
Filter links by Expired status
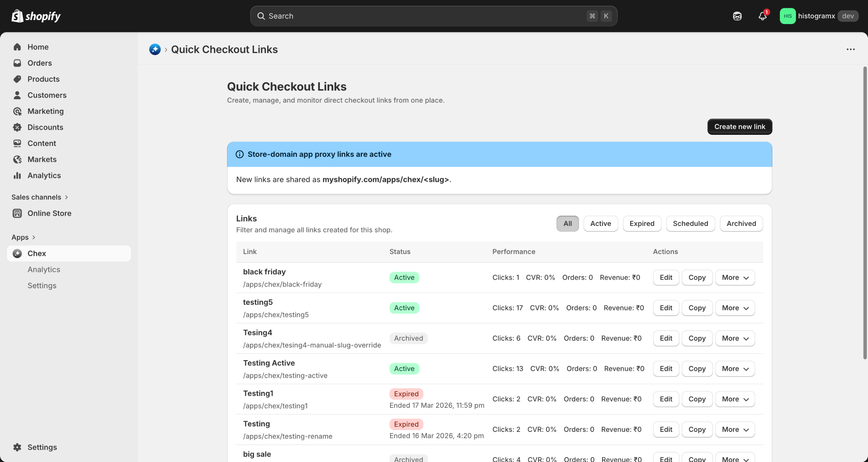[x=642, y=224]
